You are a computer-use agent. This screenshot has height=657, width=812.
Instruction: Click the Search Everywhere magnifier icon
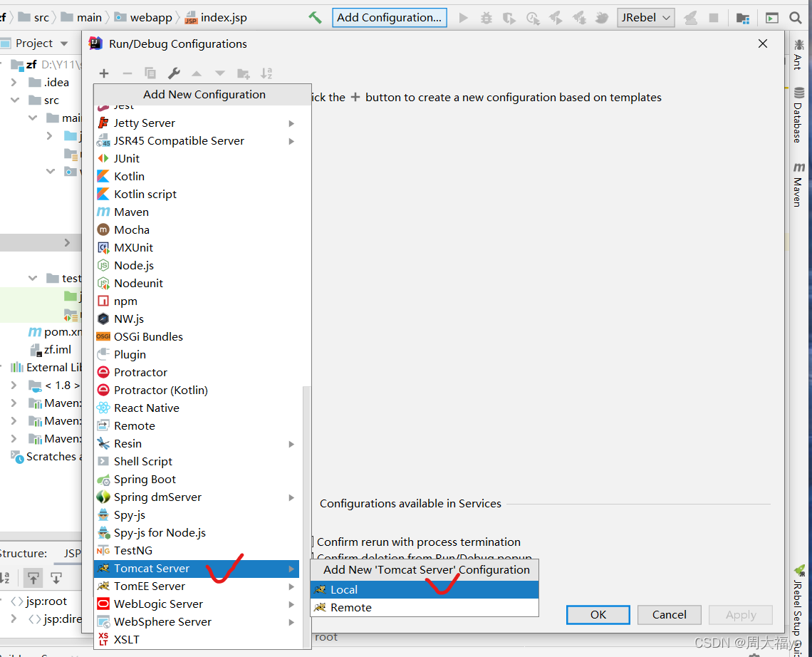[796, 18]
